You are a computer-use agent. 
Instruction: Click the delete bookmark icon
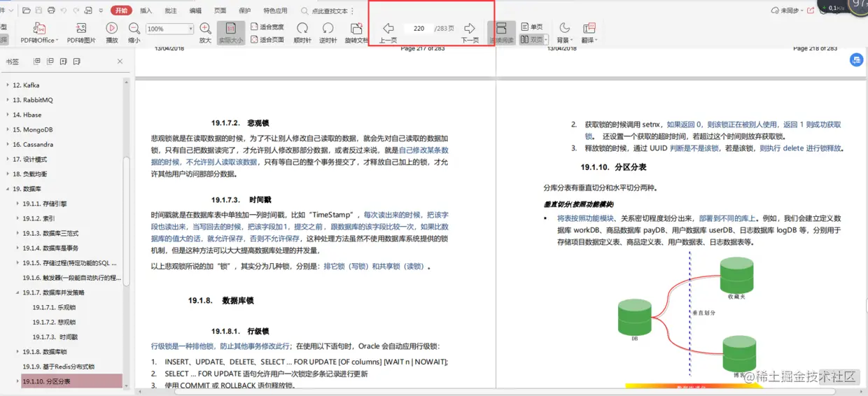pos(78,62)
